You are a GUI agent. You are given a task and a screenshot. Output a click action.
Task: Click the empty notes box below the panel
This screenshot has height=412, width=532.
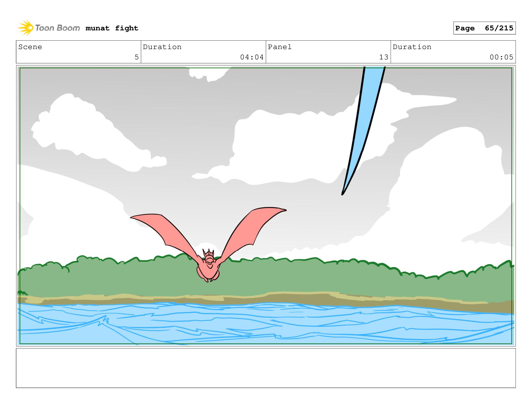[266, 368]
